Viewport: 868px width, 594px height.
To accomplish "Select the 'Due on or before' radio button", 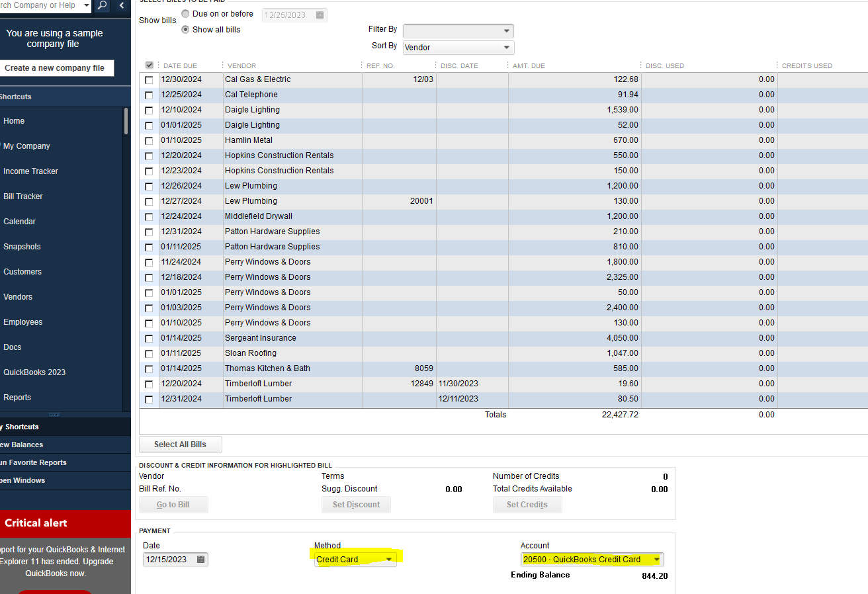I will click(185, 14).
